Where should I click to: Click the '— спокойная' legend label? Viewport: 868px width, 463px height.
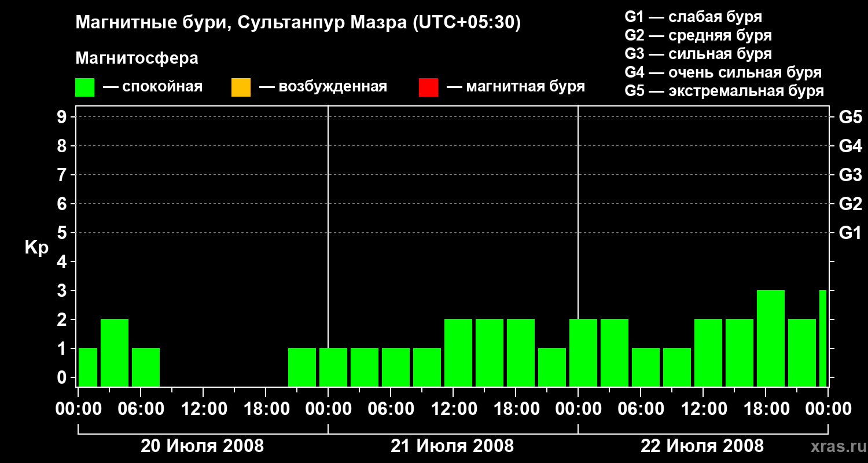153,87
